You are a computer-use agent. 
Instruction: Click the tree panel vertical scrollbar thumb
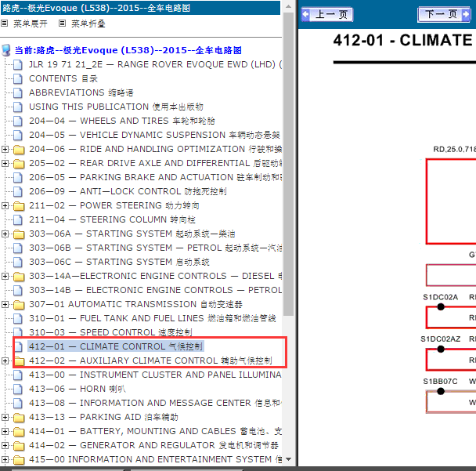point(288,164)
